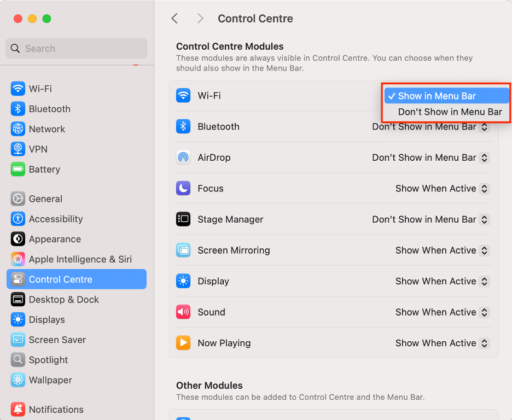Click inside the Search field
The width and height of the screenshot is (512, 420).
click(x=77, y=48)
